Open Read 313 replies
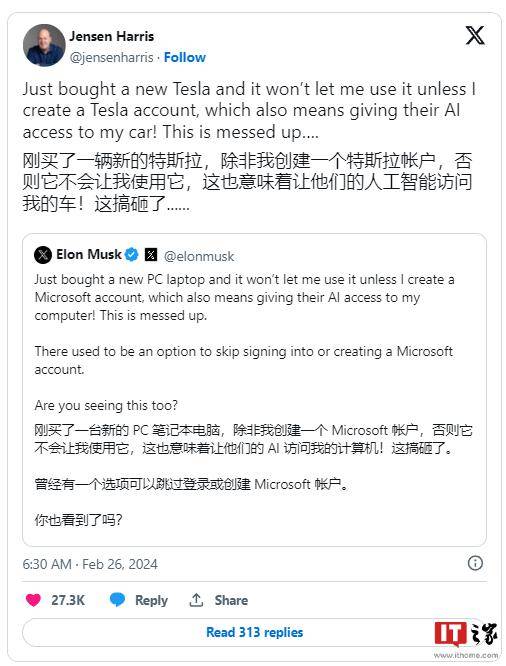 (x=254, y=632)
